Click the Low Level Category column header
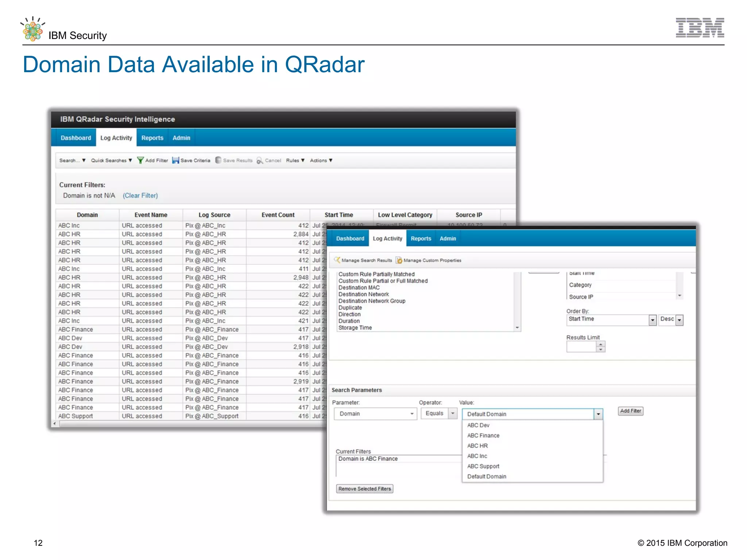This screenshot has width=747, height=560. pyautogui.click(x=405, y=215)
